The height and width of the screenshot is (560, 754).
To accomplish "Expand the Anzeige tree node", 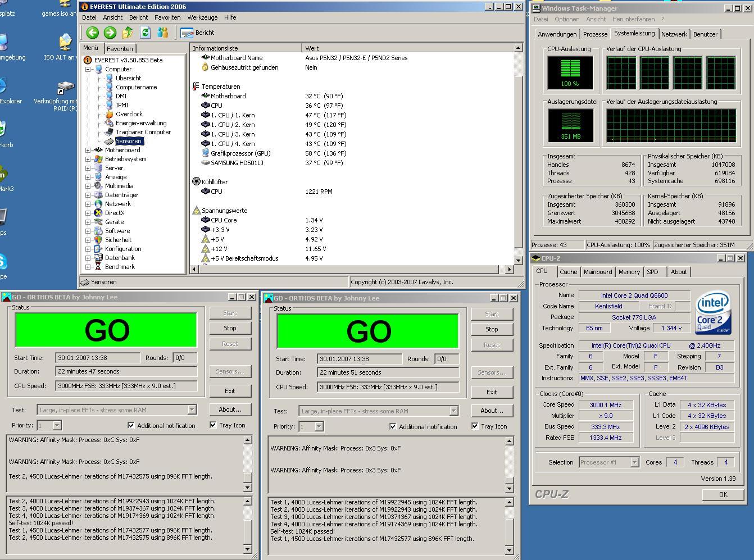I will tap(88, 177).
